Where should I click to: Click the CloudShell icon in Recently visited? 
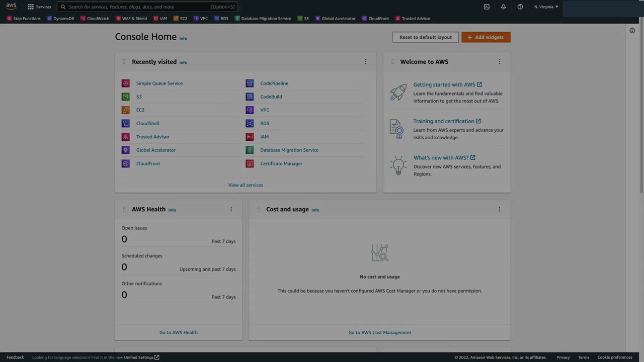click(126, 123)
